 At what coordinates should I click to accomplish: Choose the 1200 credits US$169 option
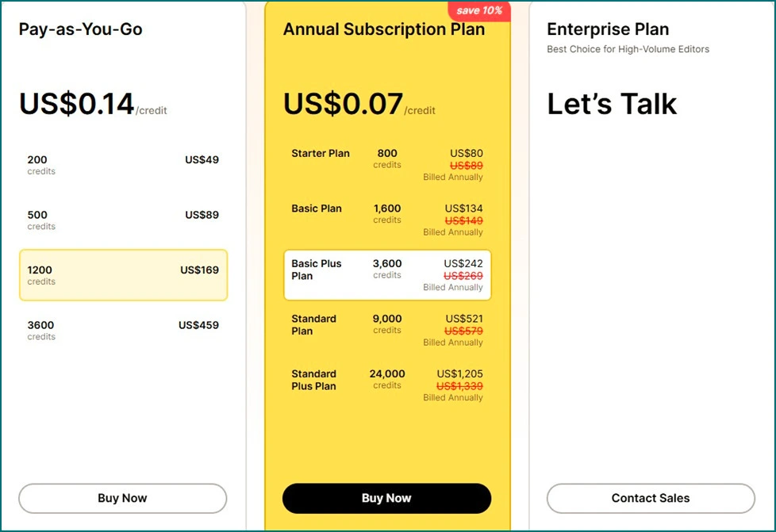click(x=123, y=275)
